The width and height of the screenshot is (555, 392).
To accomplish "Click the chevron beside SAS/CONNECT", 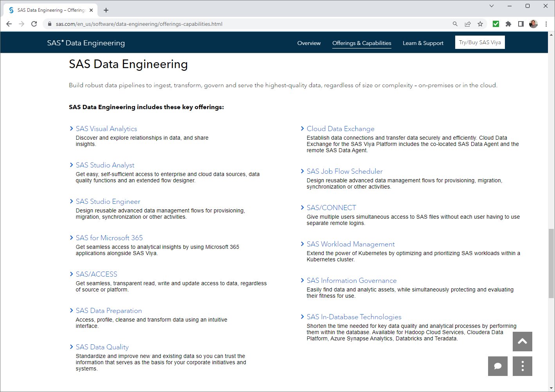I will pos(302,207).
